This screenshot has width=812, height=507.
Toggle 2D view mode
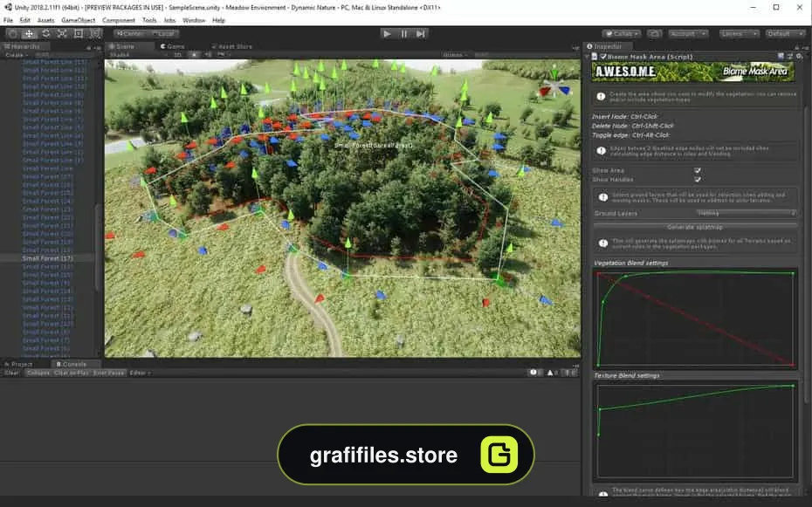(177, 54)
